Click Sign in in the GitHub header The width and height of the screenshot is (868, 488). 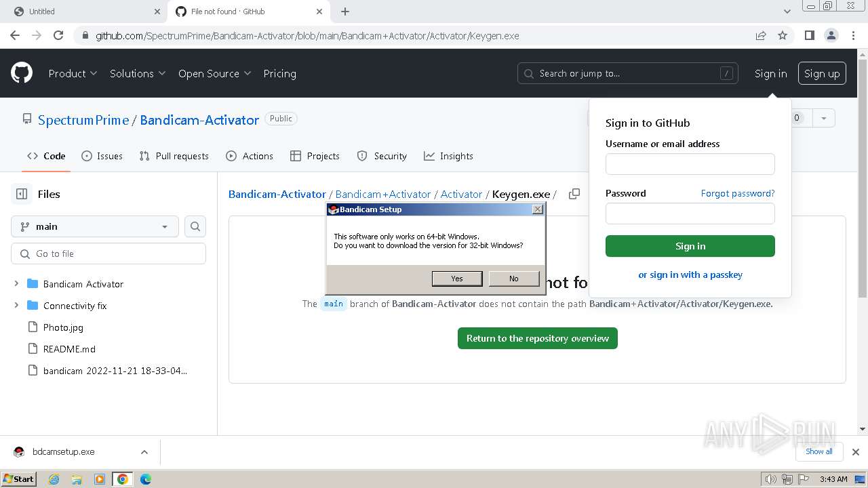point(771,73)
